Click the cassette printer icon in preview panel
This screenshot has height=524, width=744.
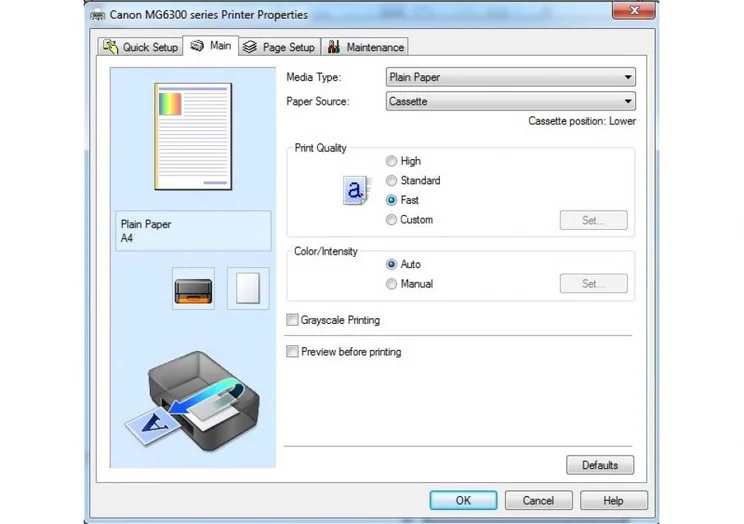[193, 288]
